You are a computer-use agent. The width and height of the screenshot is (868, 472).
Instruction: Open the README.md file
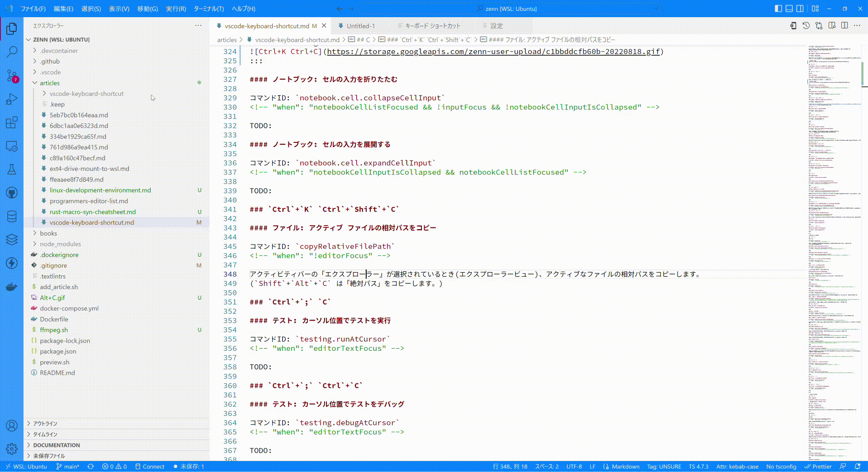[x=117, y=373]
